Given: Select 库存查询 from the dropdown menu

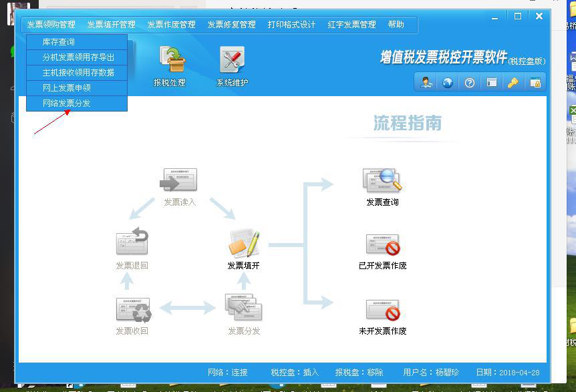Looking at the screenshot, I should (x=59, y=42).
